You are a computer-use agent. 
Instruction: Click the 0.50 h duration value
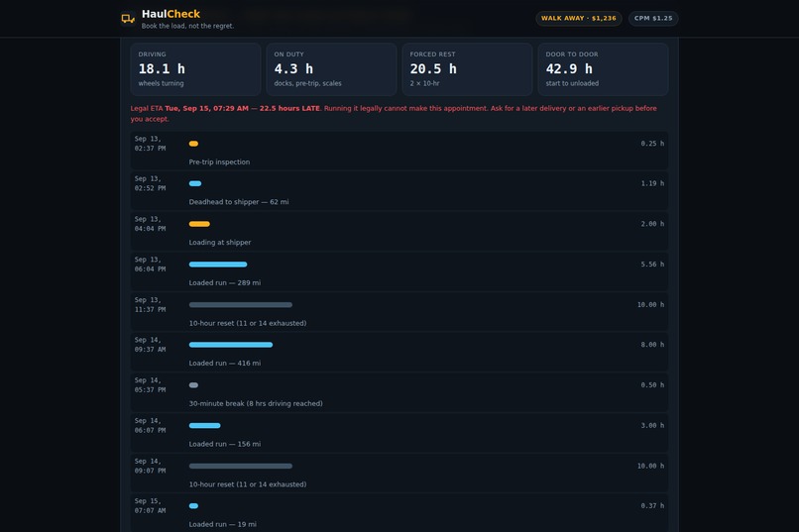point(652,385)
